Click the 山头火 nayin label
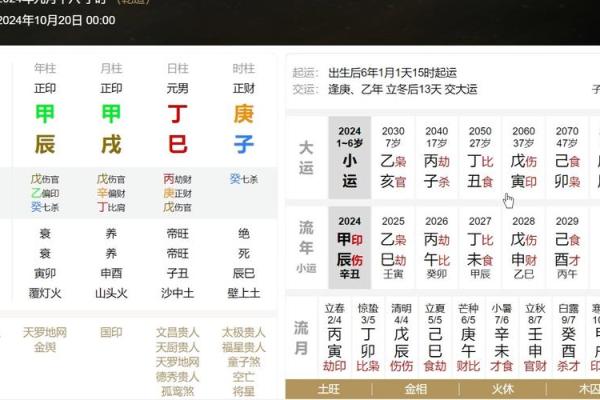This screenshot has width=600, height=400. coord(111,293)
